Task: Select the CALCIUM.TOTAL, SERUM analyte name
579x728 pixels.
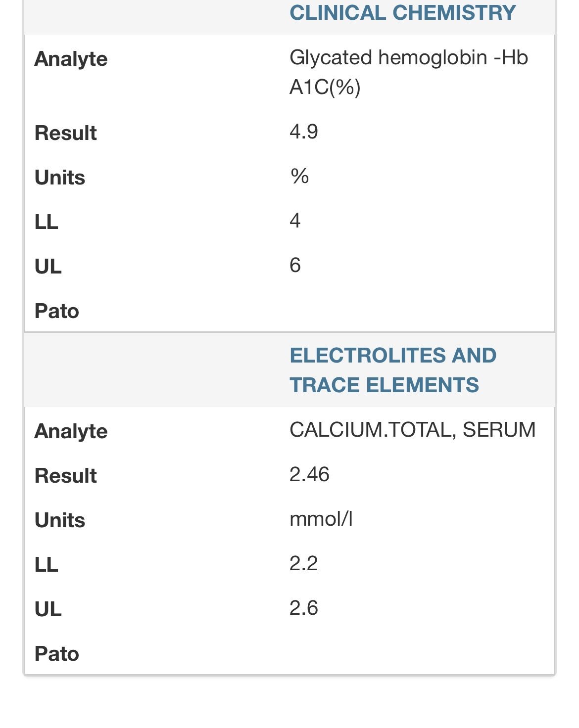Action: click(x=412, y=430)
